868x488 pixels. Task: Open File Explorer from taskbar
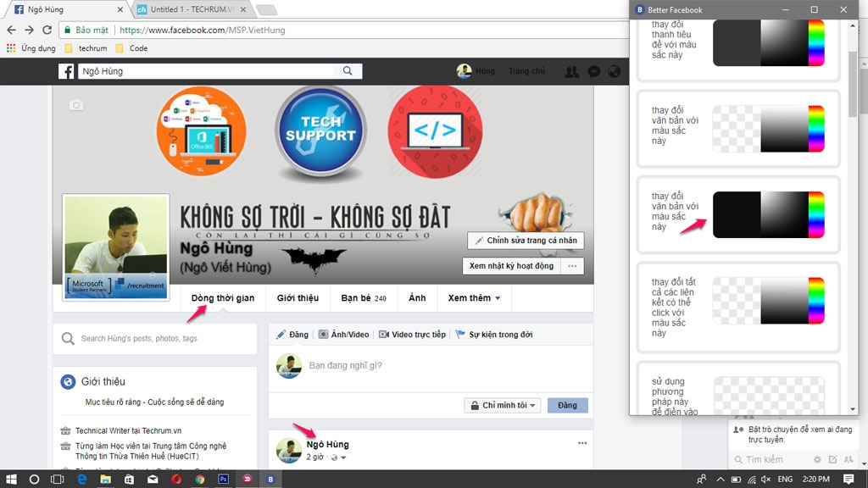(105, 480)
